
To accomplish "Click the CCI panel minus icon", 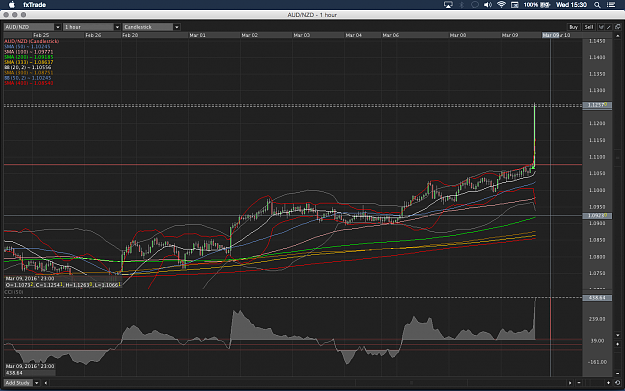I will coord(618,373).
